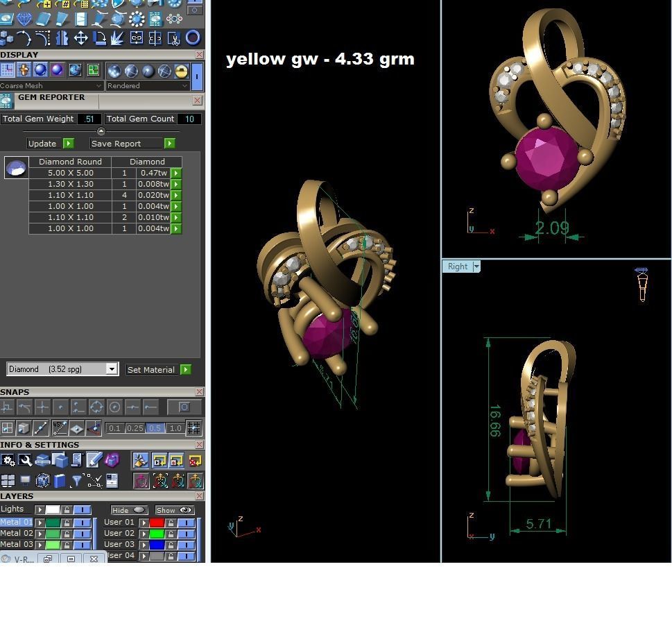This screenshot has width=672, height=626.
Task: Click the Gem Reporter toolbar icon
Action: pyautogui.click(x=155, y=19)
